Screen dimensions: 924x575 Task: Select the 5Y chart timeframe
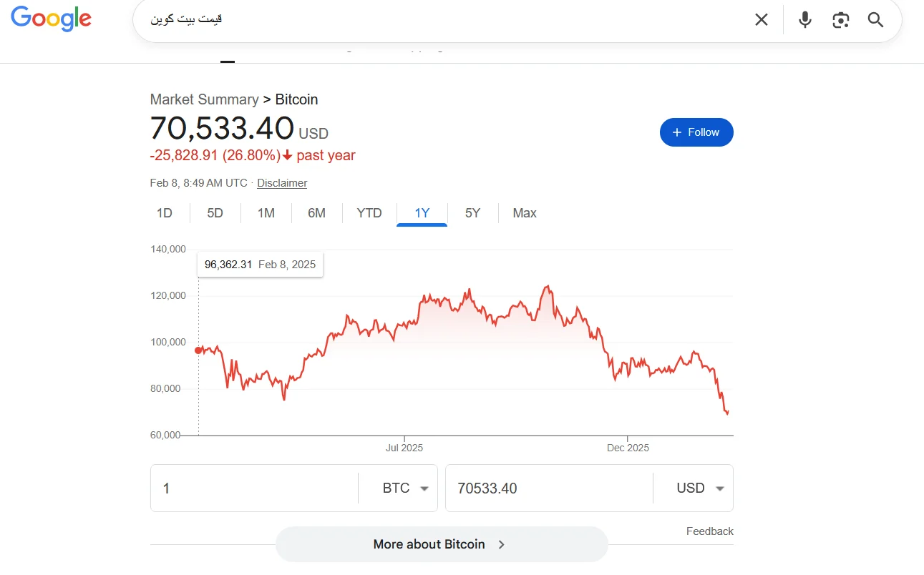tap(472, 212)
